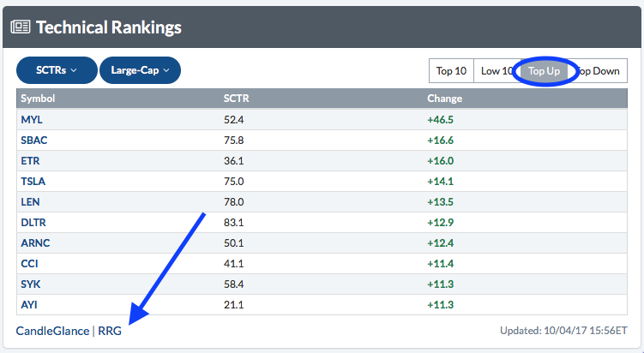Open the CCI symbol link
This screenshot has width=644, height=353.
30,264
